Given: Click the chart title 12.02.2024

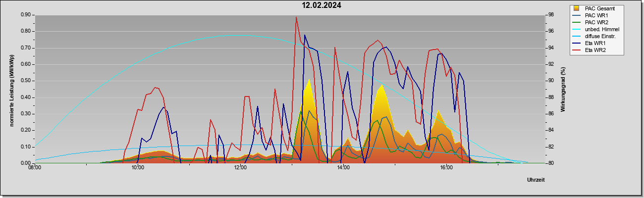Looking at the screenshot, I should pos(322,5).
